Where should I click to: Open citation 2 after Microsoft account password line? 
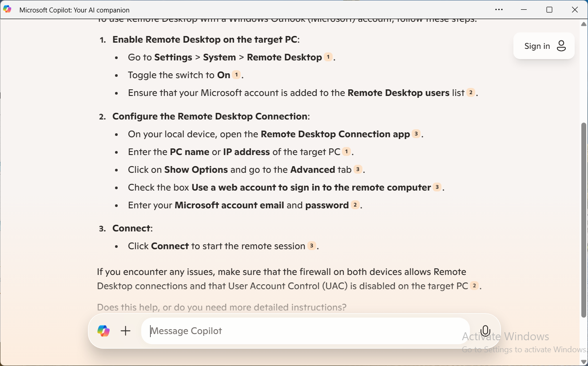click(x=355, y=205)
